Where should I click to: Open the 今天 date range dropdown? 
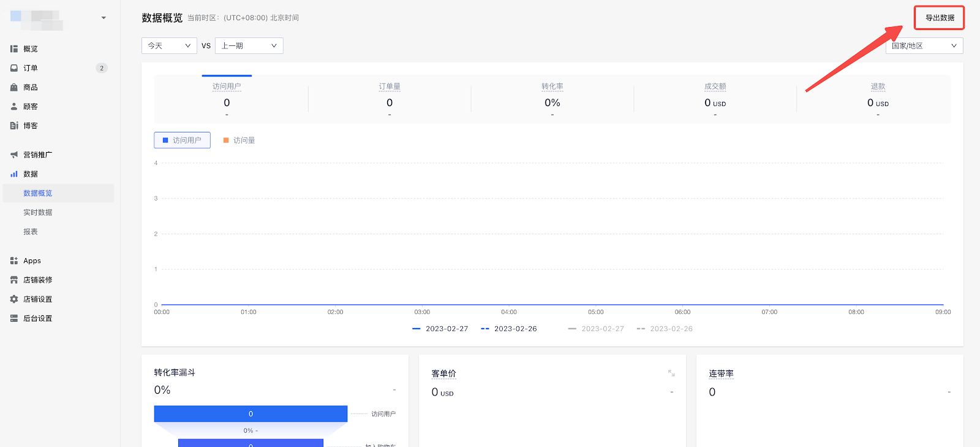169,45
